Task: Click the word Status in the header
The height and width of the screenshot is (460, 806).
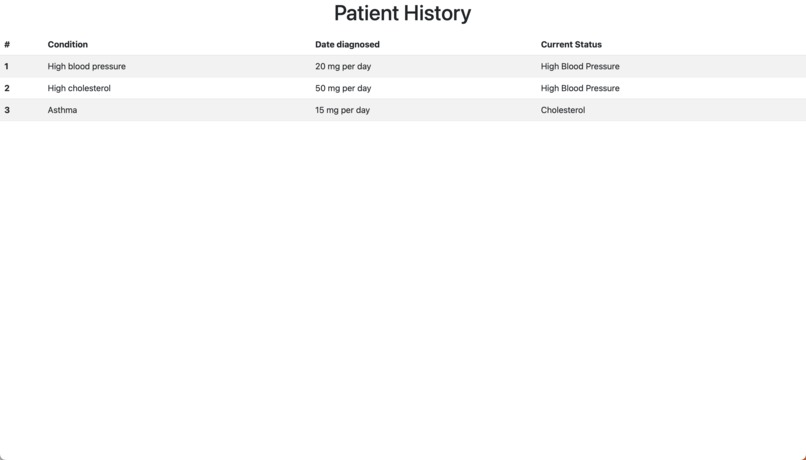Action: [589, 44]
